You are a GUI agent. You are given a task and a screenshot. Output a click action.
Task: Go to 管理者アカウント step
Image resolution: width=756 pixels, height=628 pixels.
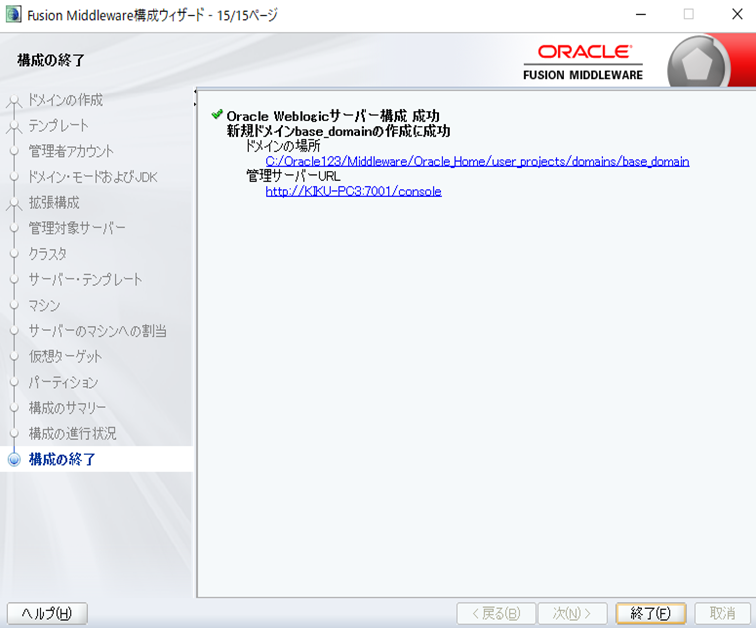[71, 151]
